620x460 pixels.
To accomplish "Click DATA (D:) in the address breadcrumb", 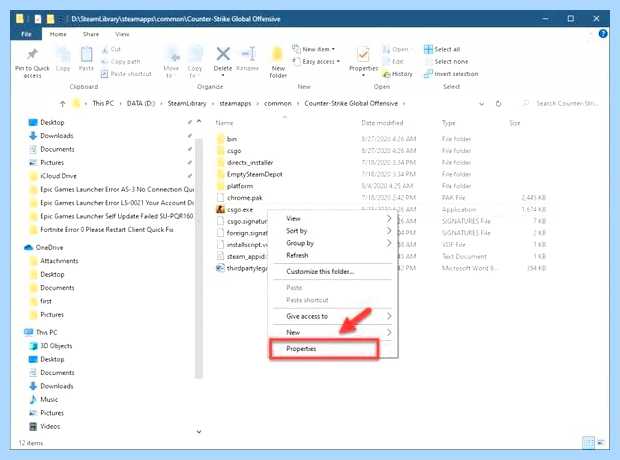I will pos(141,104).
